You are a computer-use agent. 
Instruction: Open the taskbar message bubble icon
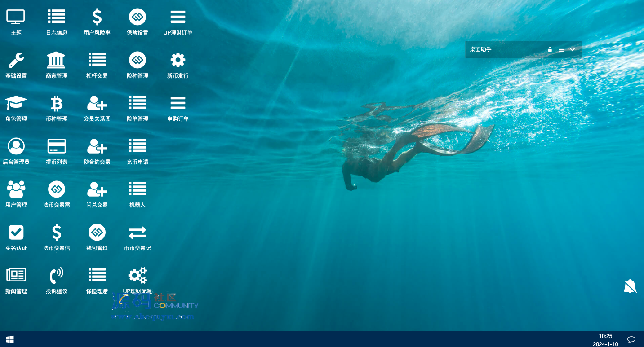(x=631, y=339)
